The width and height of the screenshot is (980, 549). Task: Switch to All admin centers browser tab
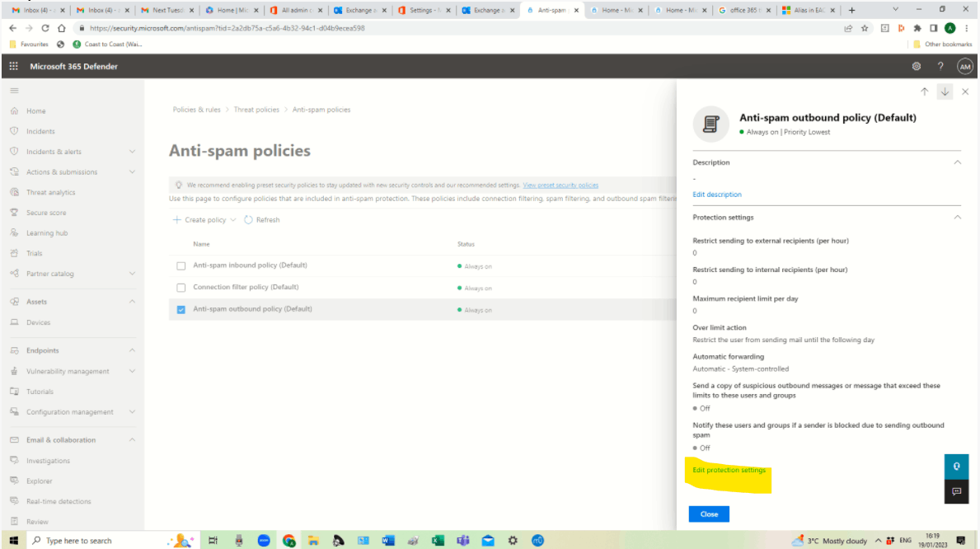pyautogui.click(x=296, y=10)
